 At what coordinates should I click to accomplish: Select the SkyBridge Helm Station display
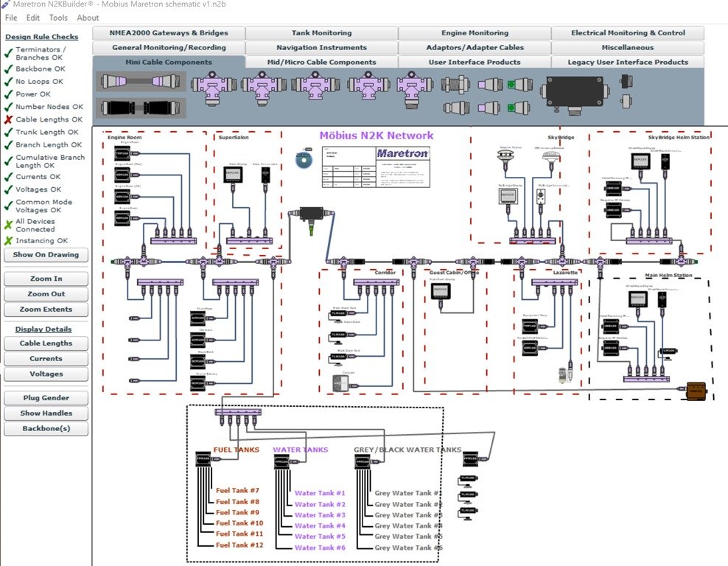click(640, 161)
